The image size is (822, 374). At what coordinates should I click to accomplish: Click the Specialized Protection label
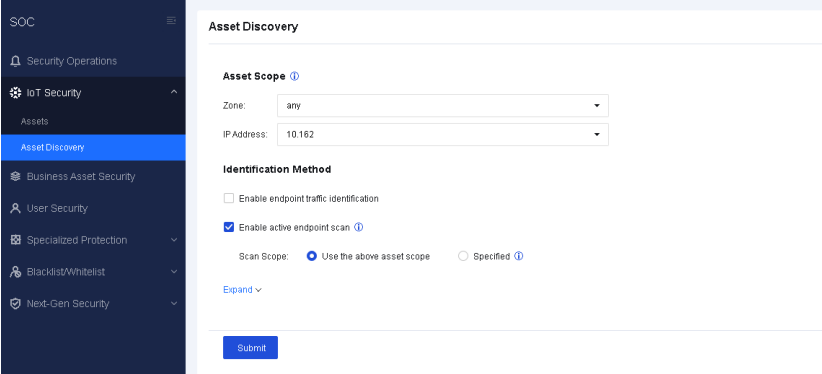tap(77, 240)
